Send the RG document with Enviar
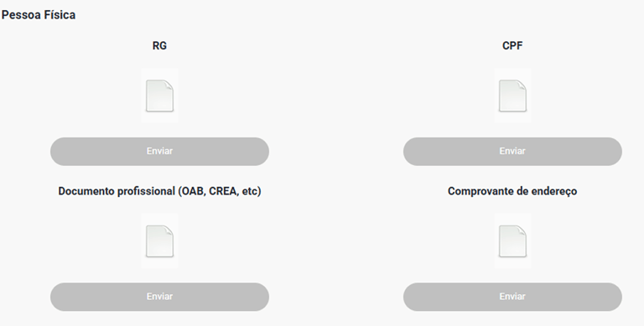 160,152
